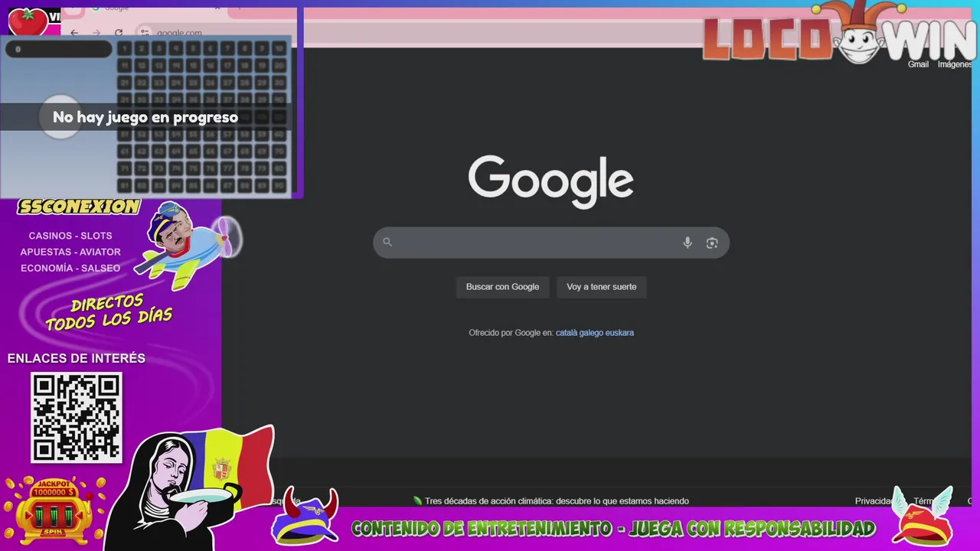
Task: Click the browser forward arrow
Action: click(x=96, y=33)
